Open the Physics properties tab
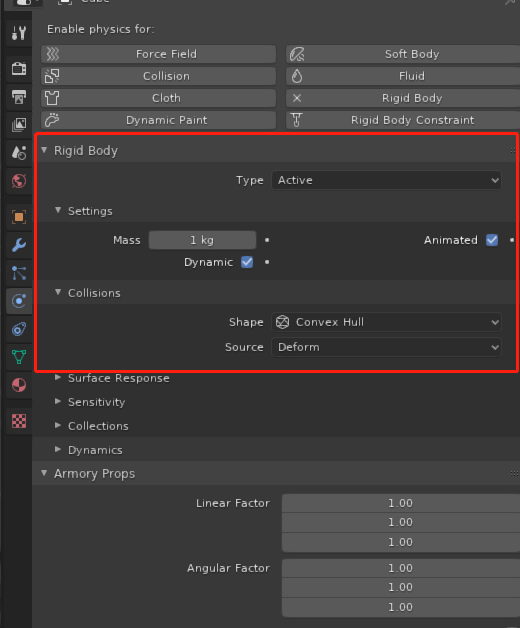The height and width of the screenshot is (628, 520). [19, 301]
